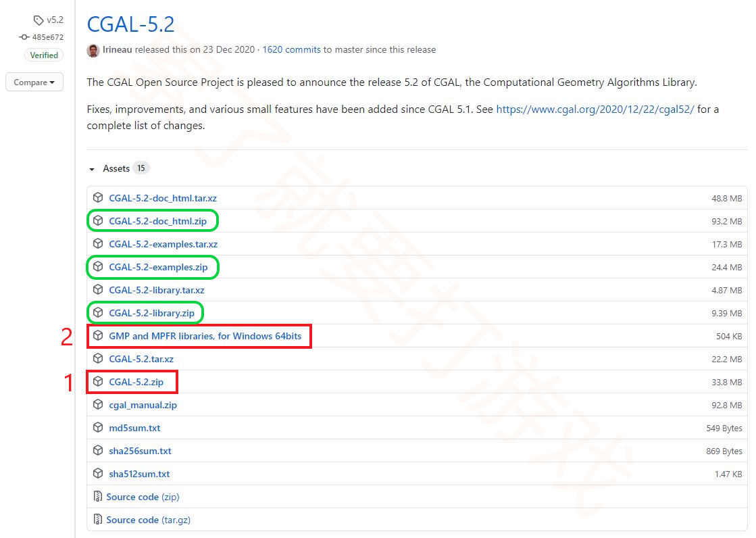Click the Assets count badge showing 15
Image resolution: width=756 pixels, height=538 pixels.
(141, 168)
